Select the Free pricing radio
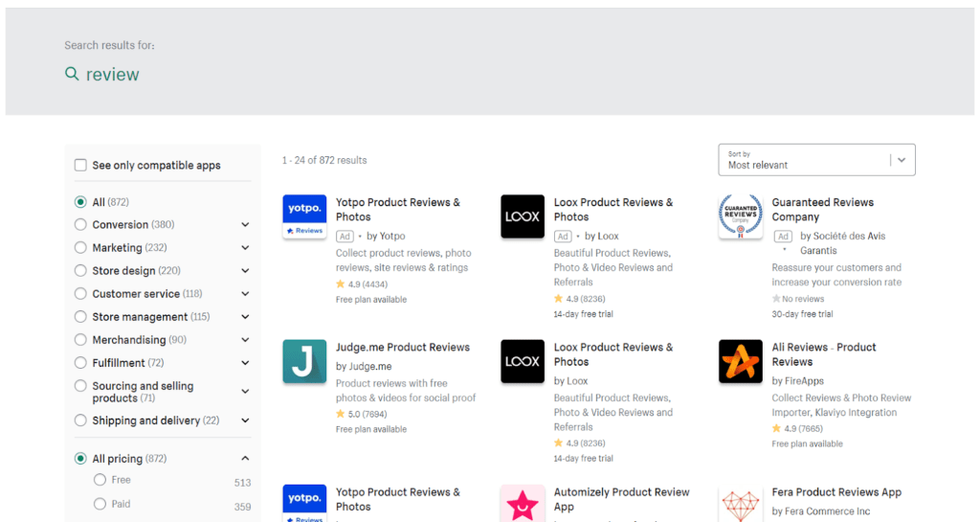Image resolution: width=980 pixels, height=522 pixels. pos(100,480)
